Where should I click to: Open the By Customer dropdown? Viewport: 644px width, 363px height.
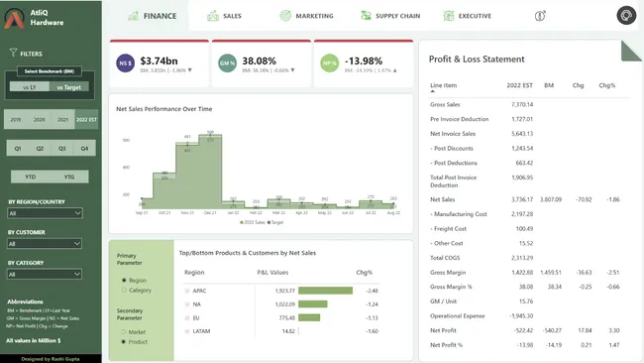pyautogui.click(x=45, y=243)
